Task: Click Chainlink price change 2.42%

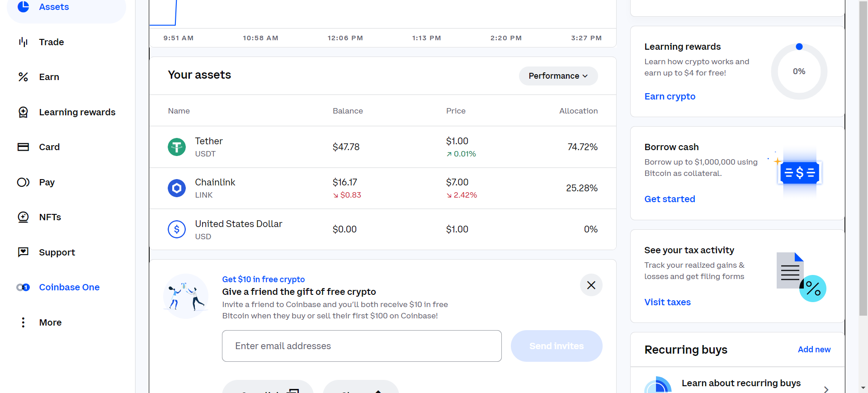Action: point(462,195)
